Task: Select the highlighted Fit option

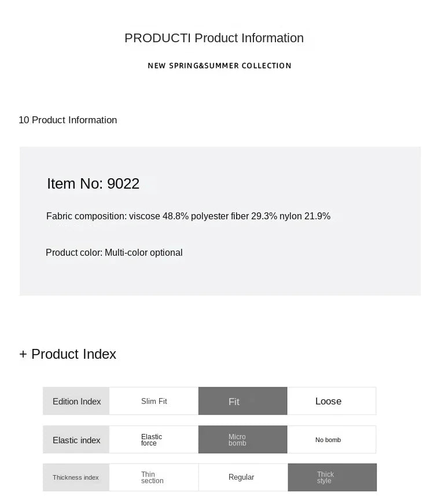Action: pos(242,401)
